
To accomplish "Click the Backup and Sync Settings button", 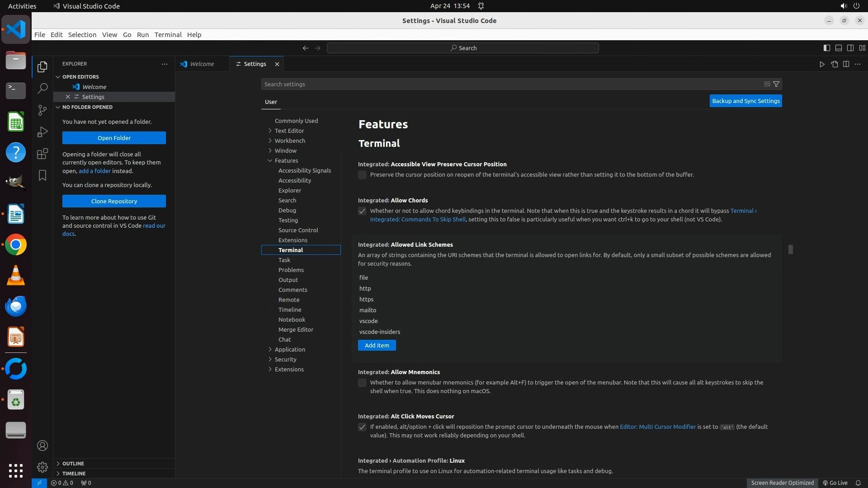I will pos(745,101).
